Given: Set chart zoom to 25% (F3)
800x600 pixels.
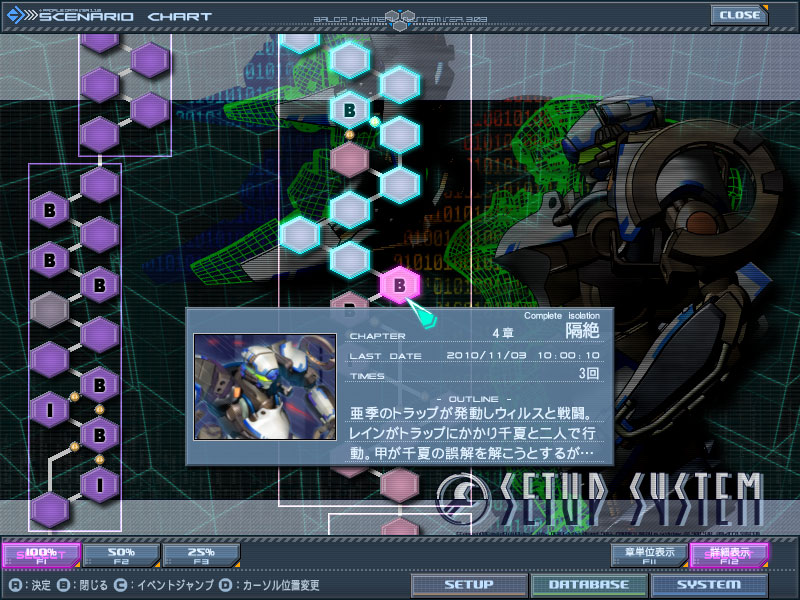Looking at the screenshot, I should (202, 555).
